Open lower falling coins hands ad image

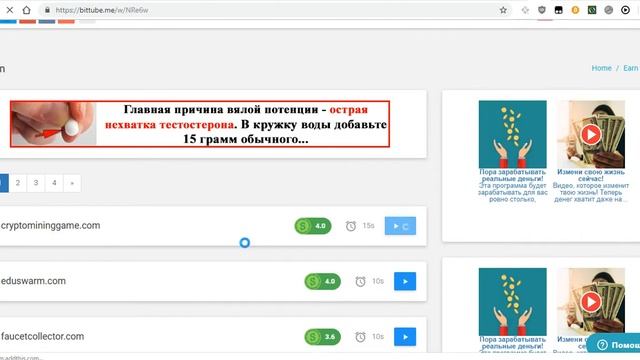513,302
